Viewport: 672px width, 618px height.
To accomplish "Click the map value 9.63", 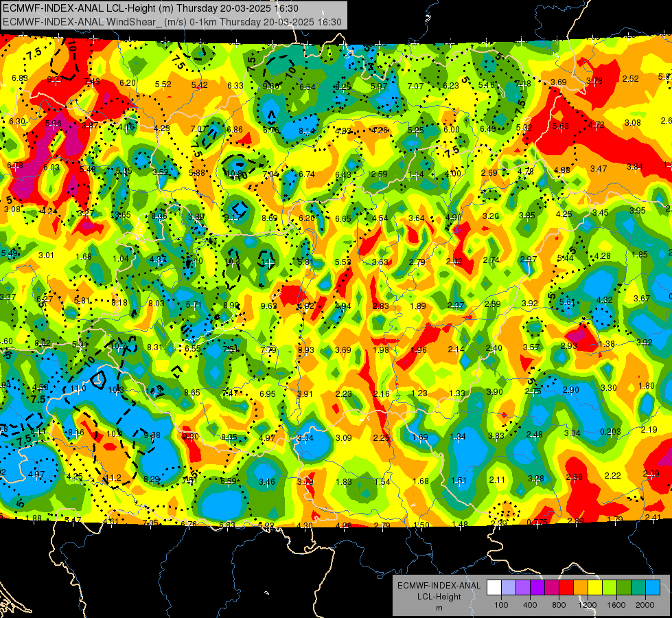I will pos(268,306).
